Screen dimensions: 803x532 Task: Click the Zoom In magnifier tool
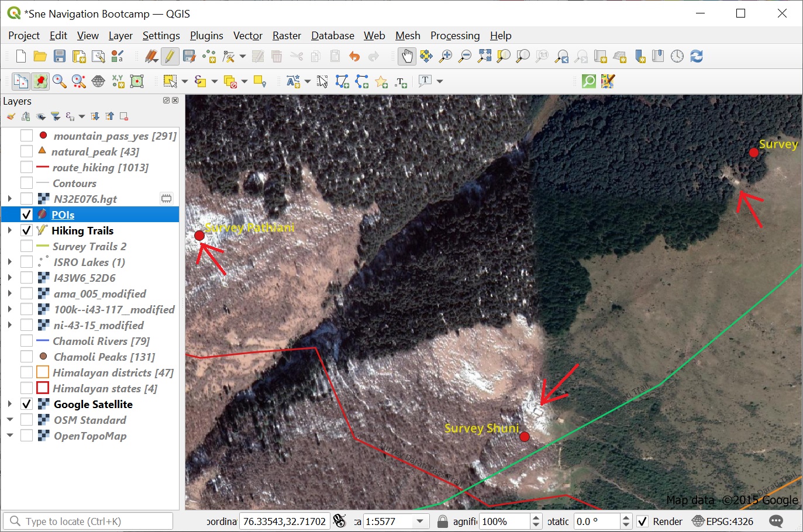446,56
